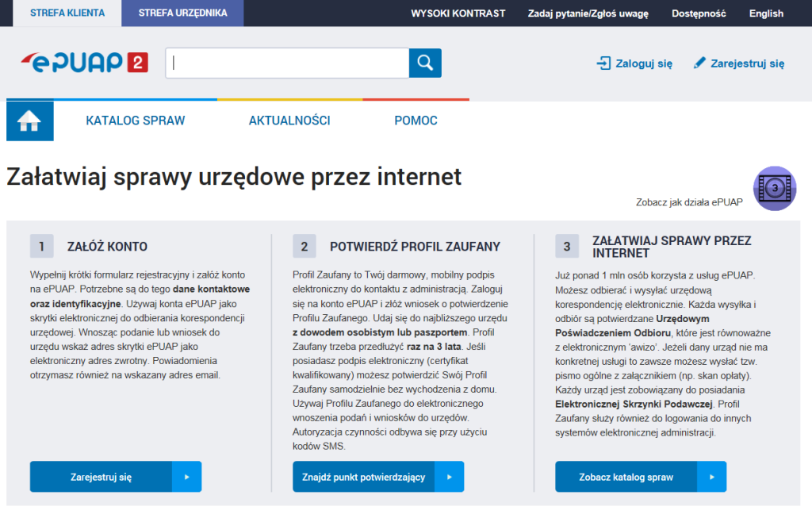Click the login arrow icon beside Zaloguj się
Viewport: 812px width, 518px height.
603,63
